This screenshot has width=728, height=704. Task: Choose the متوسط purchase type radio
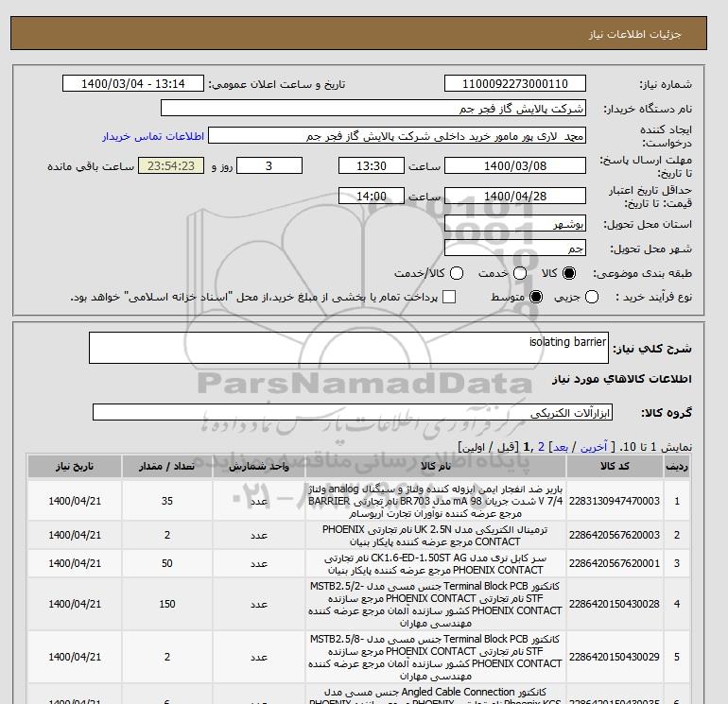pos(536,297)
